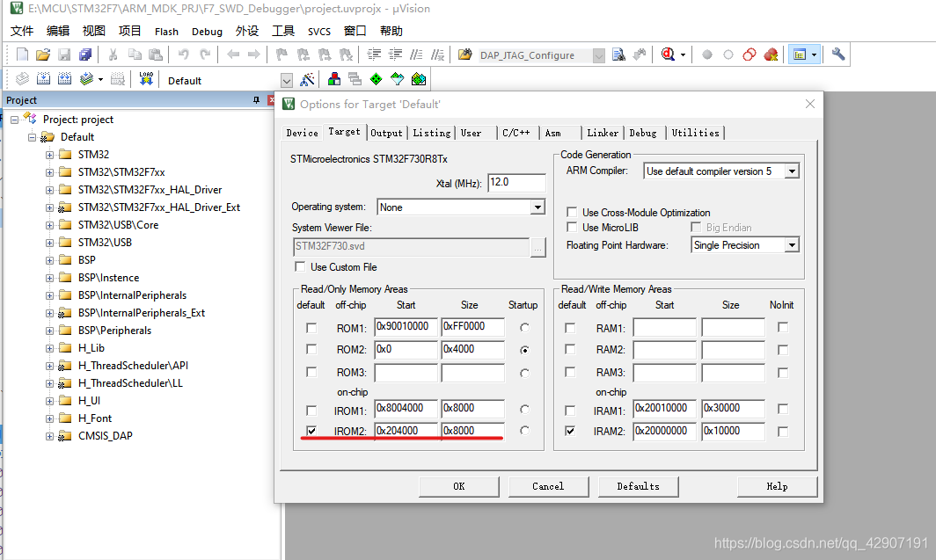Enable Use Cross-Module Optimization checkbox
The height and width of the screenshot is (560, 936).
[572, 212]
